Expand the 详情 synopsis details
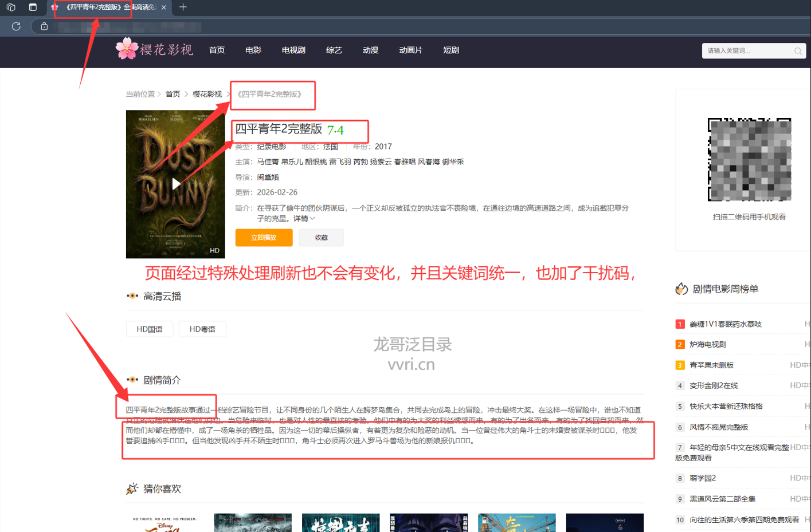Viewport: 811px width, 532px height. (x=304, y=219)
